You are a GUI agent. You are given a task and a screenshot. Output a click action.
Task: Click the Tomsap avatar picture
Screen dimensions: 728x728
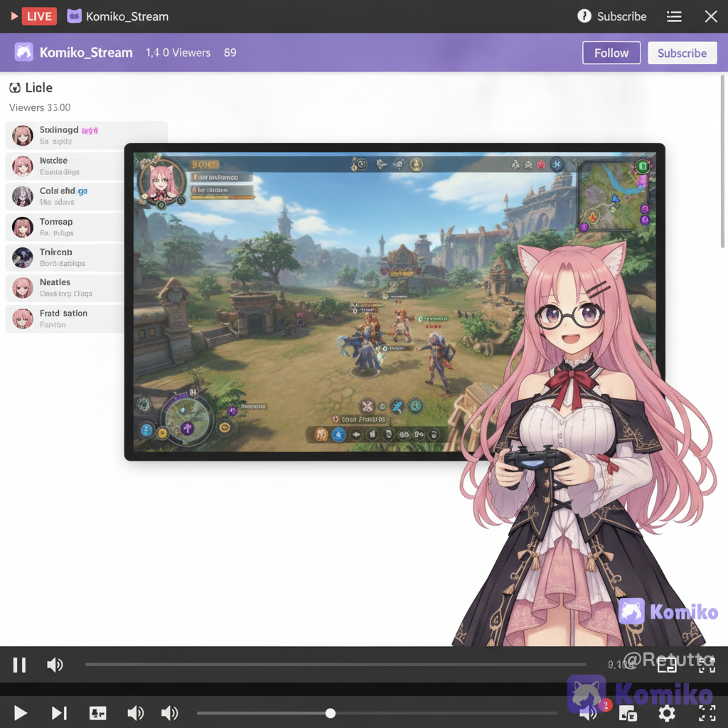(22, 227)
